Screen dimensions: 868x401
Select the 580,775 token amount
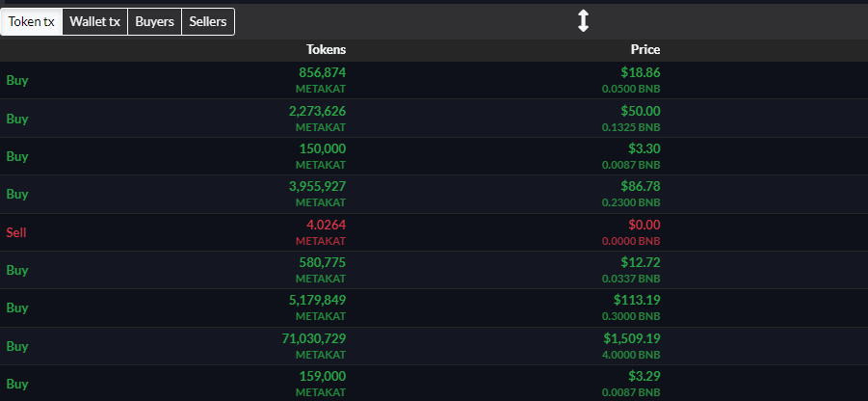pos(322,262)
